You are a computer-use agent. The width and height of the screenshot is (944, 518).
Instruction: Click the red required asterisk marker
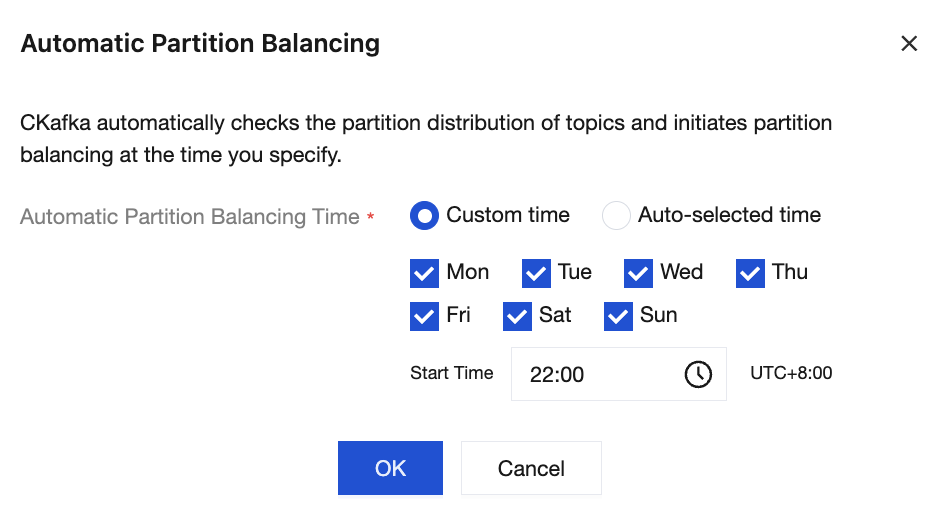click(371, 216)
